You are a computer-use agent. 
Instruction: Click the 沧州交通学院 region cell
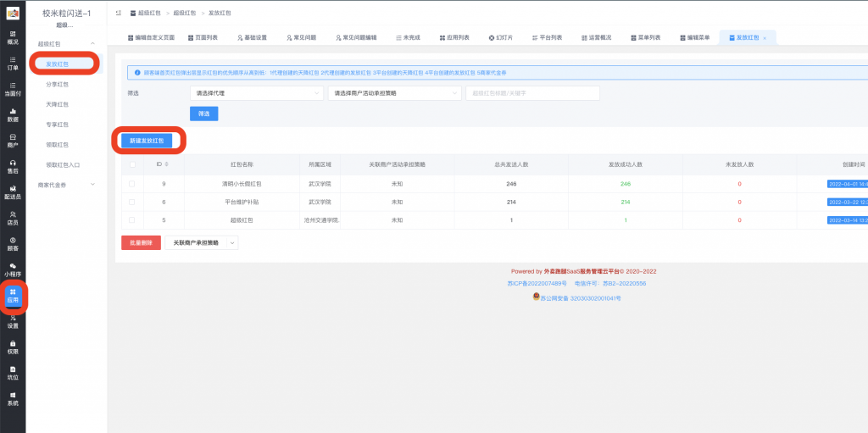click(x=321, y=219)
